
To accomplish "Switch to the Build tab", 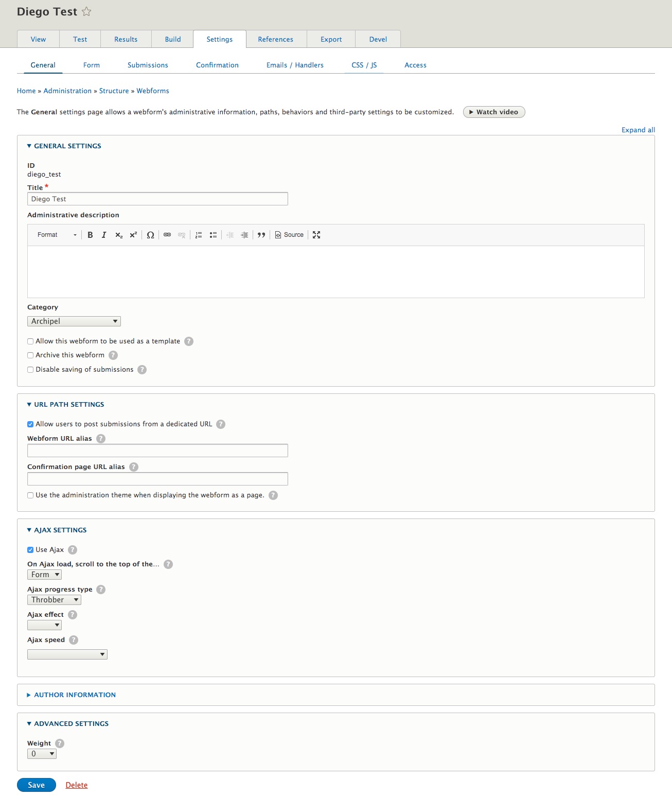I will point(173,39).
